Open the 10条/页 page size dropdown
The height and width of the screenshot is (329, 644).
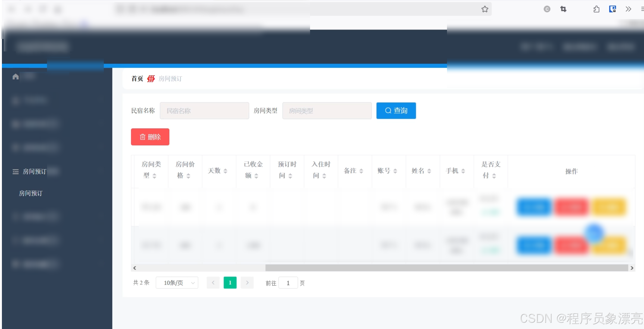177,283
